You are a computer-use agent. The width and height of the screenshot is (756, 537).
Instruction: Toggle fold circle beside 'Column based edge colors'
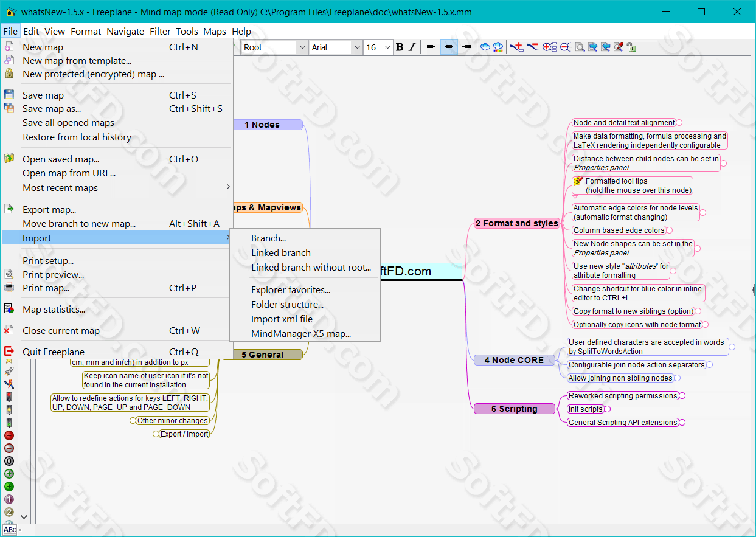coord(670,230)
